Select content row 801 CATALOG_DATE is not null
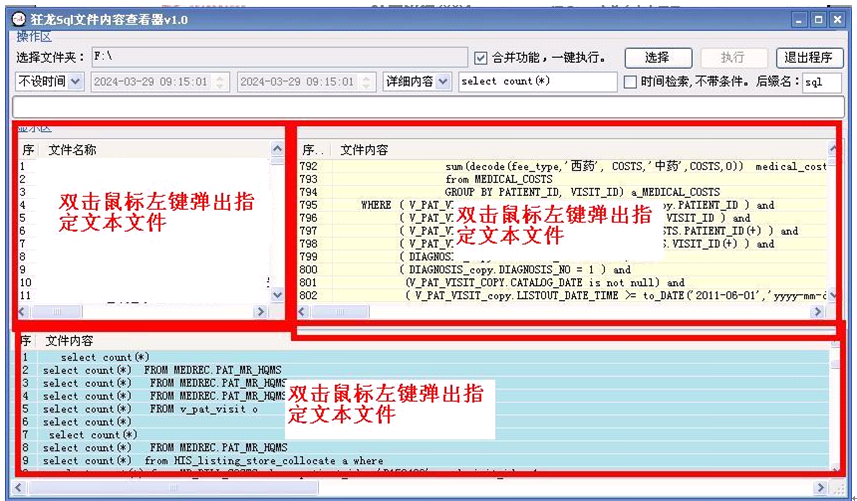Screen dimensions: 857x501 click(x=562, y=282)
